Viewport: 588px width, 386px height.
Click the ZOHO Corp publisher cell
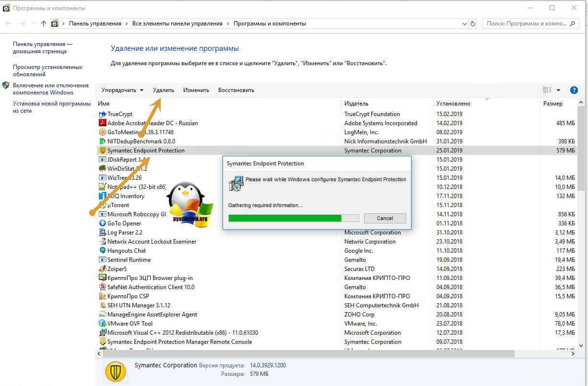pos(359,315)
